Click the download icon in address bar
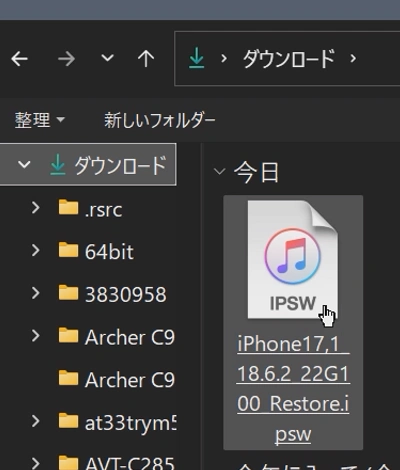The image size is (400, 470). coord(197,58)
